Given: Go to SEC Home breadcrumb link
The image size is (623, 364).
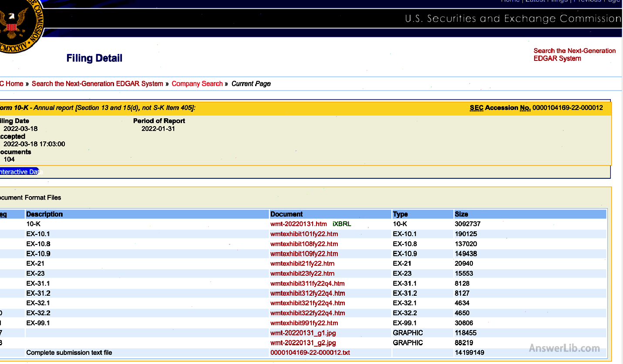Looking at the screenshot, I should 11,83.
